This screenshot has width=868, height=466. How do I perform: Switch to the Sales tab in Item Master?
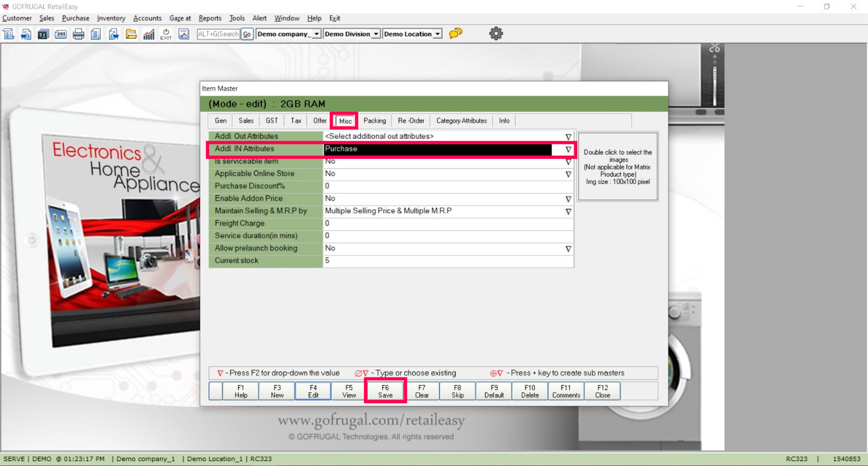246,121
